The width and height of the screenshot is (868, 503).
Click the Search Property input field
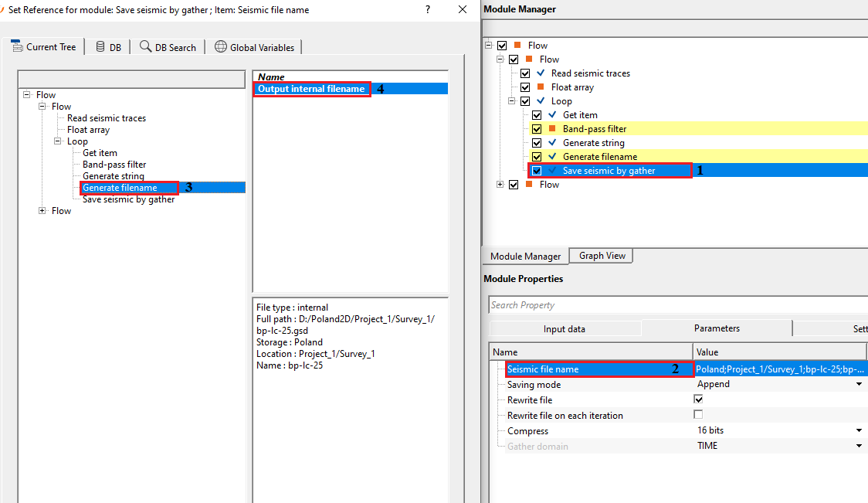[x=676, y=305]
